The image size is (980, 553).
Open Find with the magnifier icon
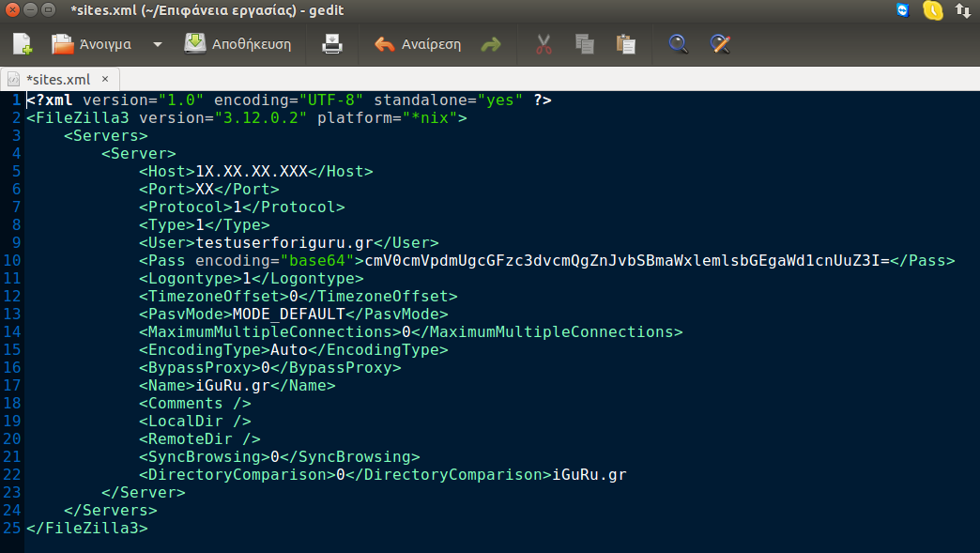pos(679,44)
